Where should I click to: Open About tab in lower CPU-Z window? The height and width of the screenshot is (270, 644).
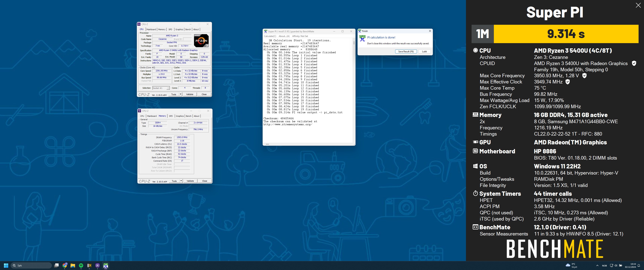tap(197, 116)
